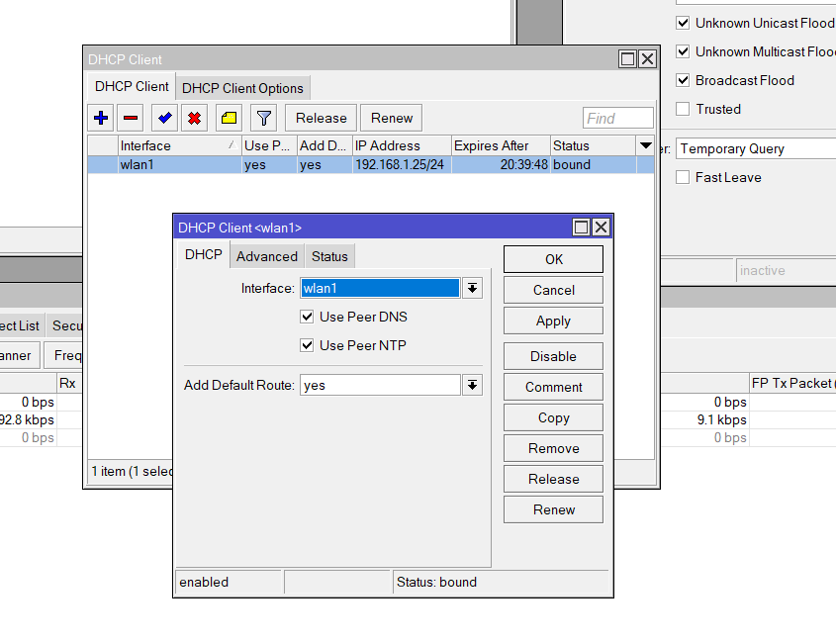Sort by the IP Address column header
This screenshot has height=644, width=836.
coord(402,145)
